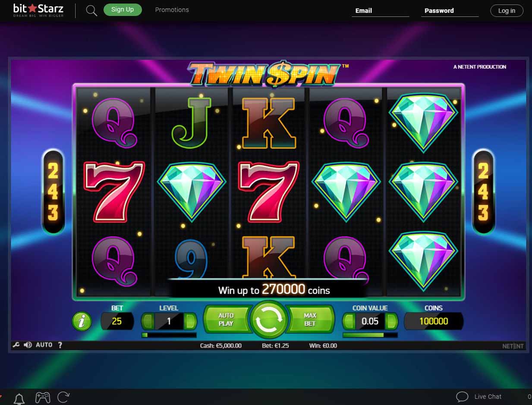Click the reload arrow icon in bottom bar
The height and width of the screenshot is (405, 532).
63,397
